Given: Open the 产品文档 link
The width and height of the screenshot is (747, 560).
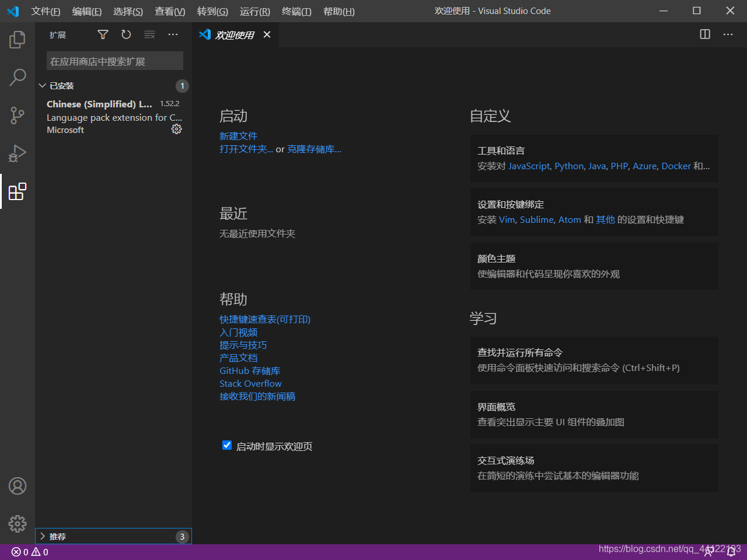Looking at the screenshot, I should [238, 358].
